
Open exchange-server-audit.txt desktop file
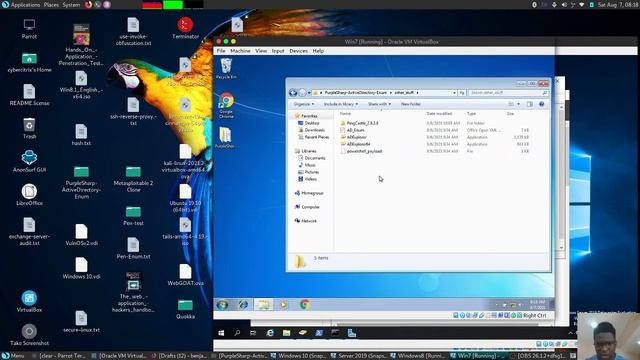click(x=29, y=231)
